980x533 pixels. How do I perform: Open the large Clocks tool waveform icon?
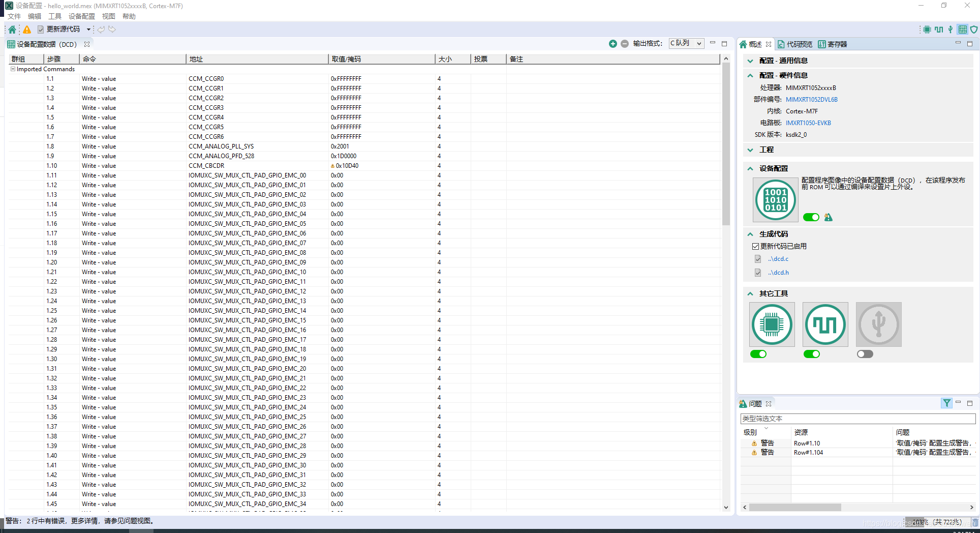[x=825, y=324]
